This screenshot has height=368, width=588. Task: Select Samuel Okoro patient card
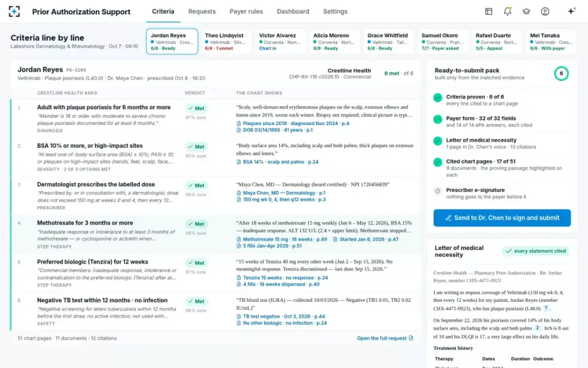(442, 41)
